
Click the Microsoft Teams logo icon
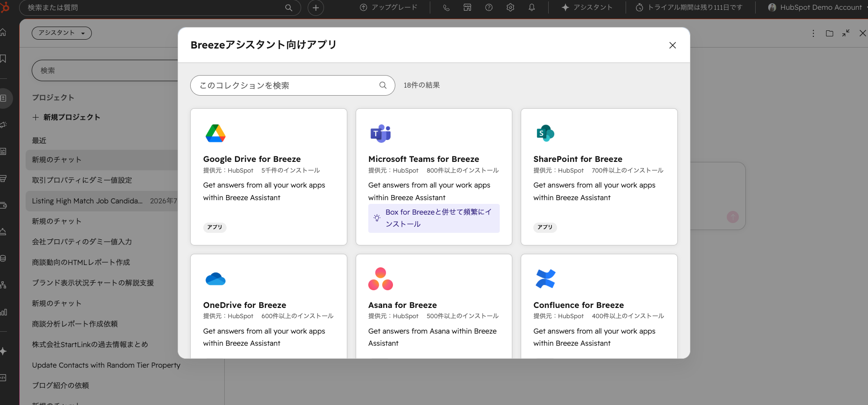click(380, 133)
